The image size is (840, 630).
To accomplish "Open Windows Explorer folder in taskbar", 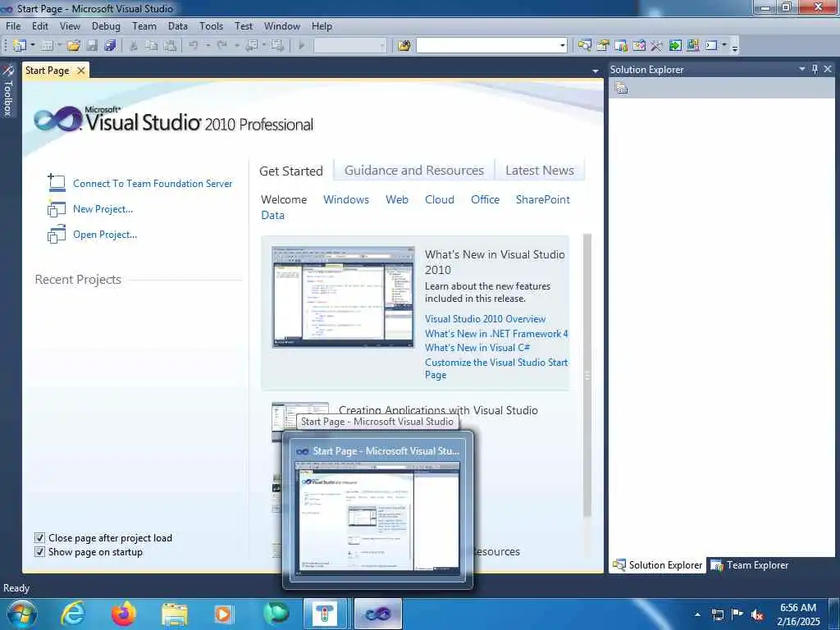I will [175, 614].
